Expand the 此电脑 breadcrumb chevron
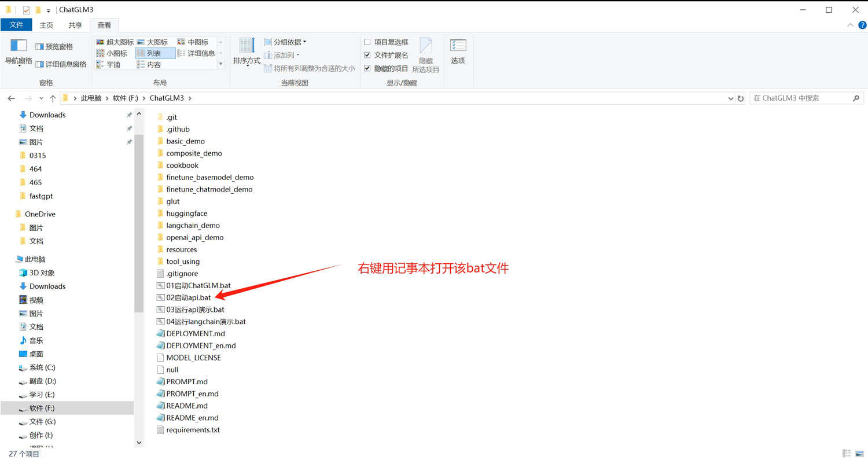 [x=107, y=98]
